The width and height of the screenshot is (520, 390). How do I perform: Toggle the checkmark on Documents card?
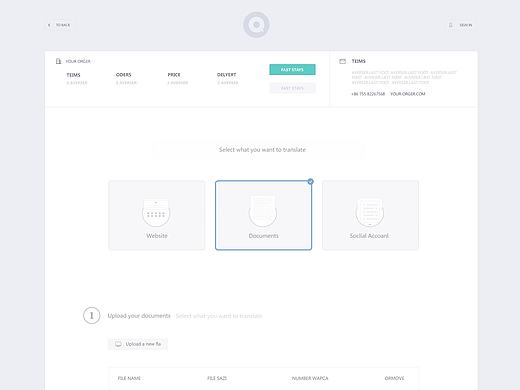310,182
